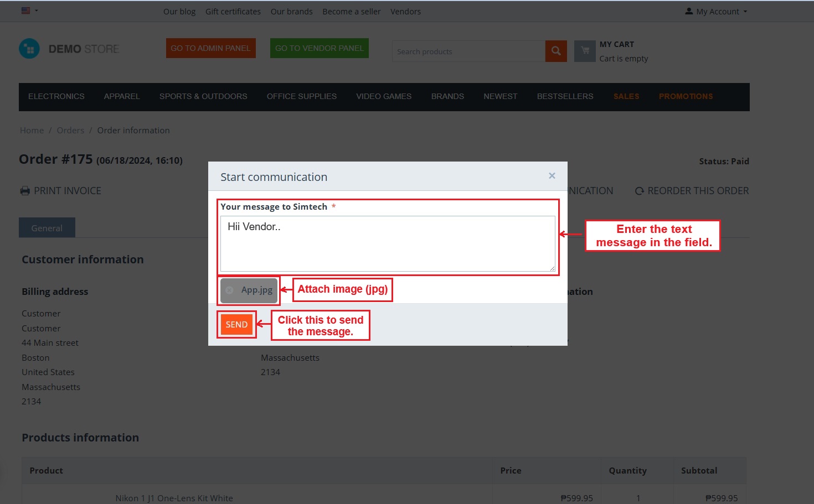Click the Reorder this order icon
814x504 pixels.
coord(639,191)
